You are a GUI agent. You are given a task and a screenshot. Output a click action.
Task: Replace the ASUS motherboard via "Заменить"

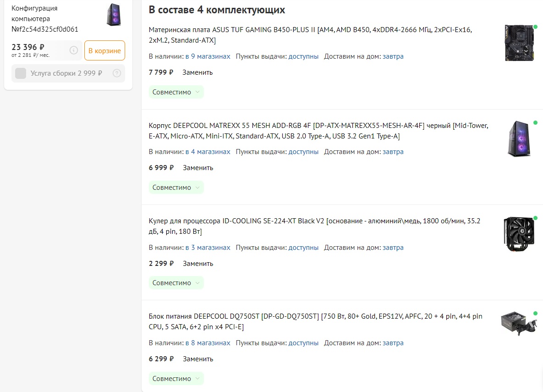(x=197, y=72)
